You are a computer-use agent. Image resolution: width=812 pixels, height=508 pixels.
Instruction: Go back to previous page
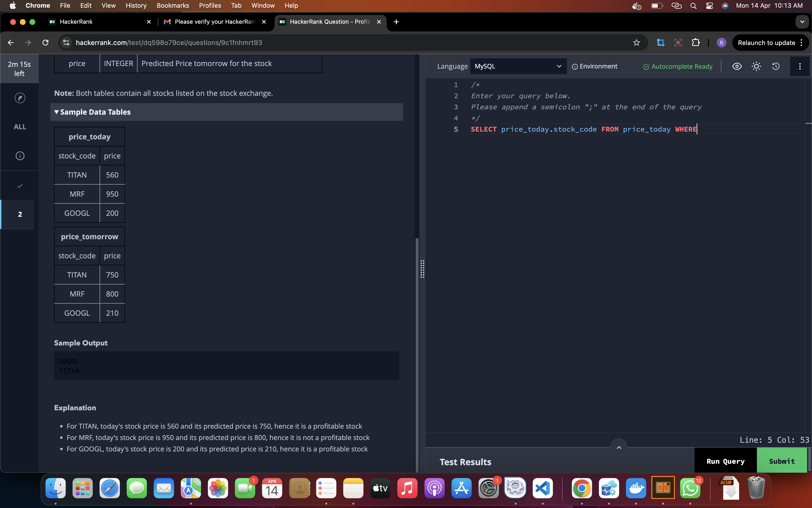tap(11, 42)
